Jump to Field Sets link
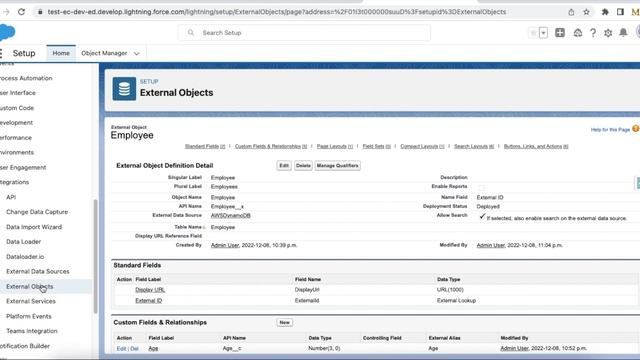This screenshot has height=360, width=640. click(x=376, y=146)
